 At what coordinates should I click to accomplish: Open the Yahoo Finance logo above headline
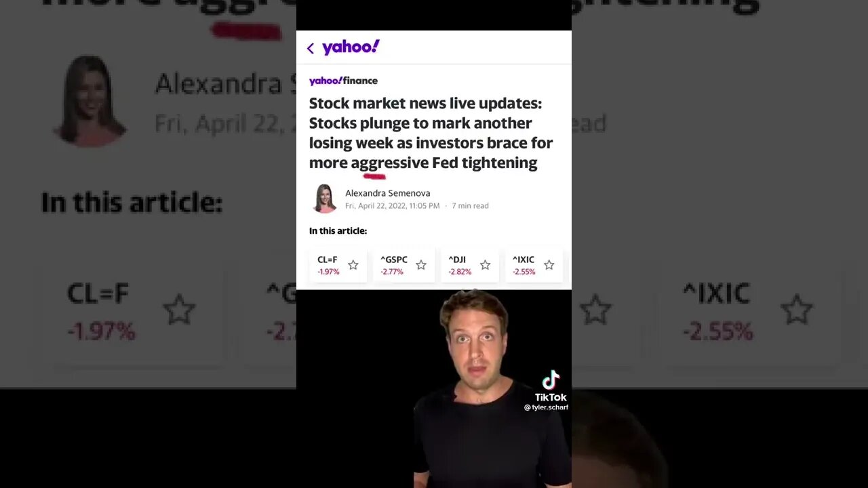click(x=343, y=81)
